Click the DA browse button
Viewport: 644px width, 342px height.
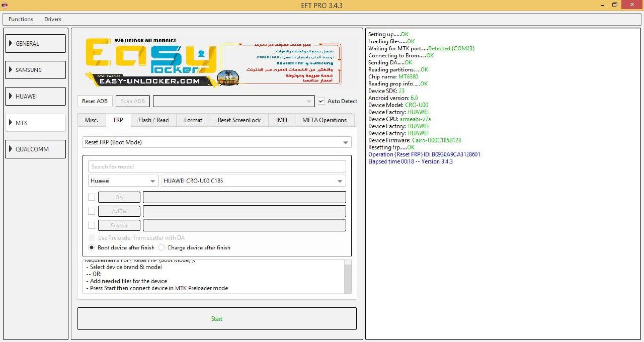click(x=119, y=197)
